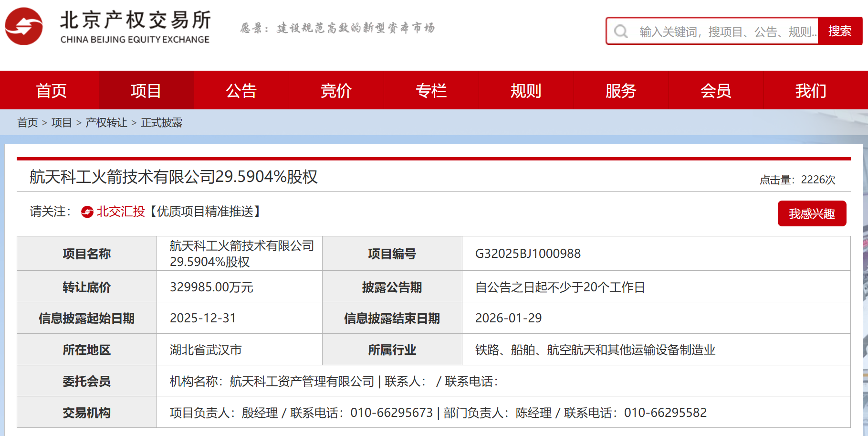The image size is (868, 436).
Task: Click 正式披露 breadcrumb link
Action: click(162, 123)
